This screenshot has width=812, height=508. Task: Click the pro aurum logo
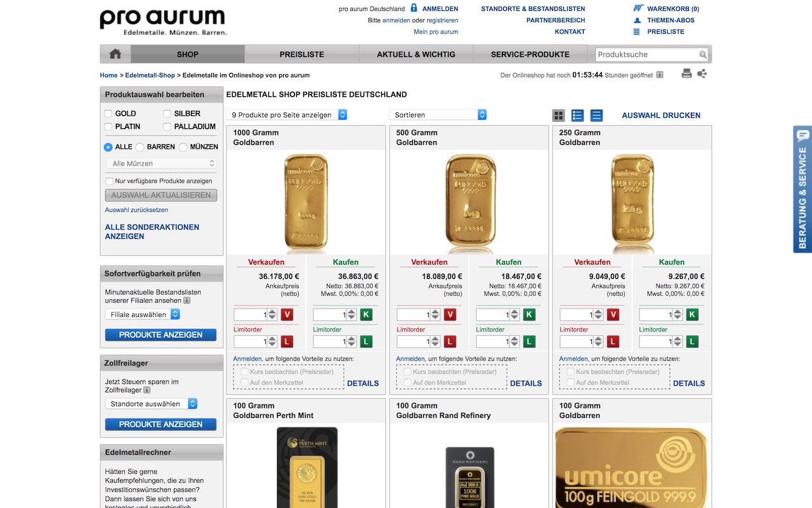click(163, 22)
